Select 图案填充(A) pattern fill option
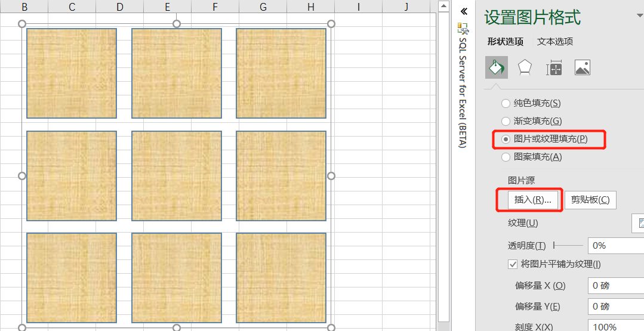Screen dimensions: 644x331 point(532,157)
